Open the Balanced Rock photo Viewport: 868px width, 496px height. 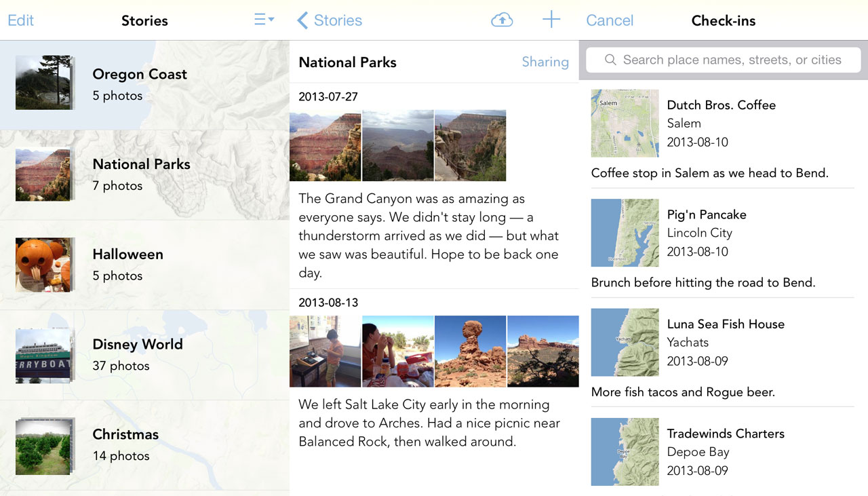pyautogui.click(x=470, y=351)
